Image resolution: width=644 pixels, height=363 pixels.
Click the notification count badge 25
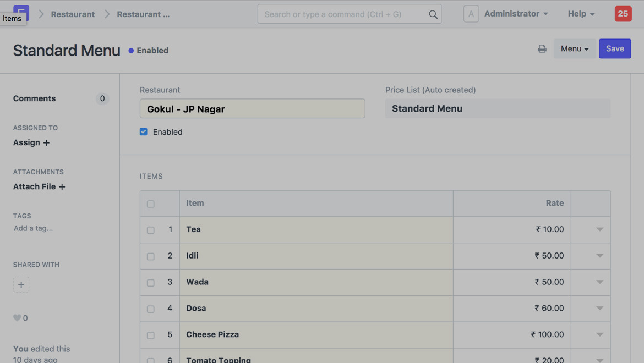(623, 14)
